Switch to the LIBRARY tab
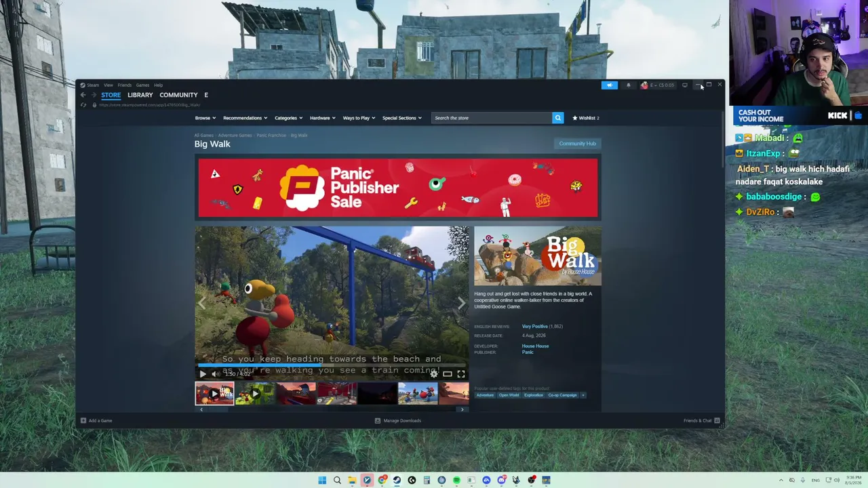 click(x=140, y=95)
